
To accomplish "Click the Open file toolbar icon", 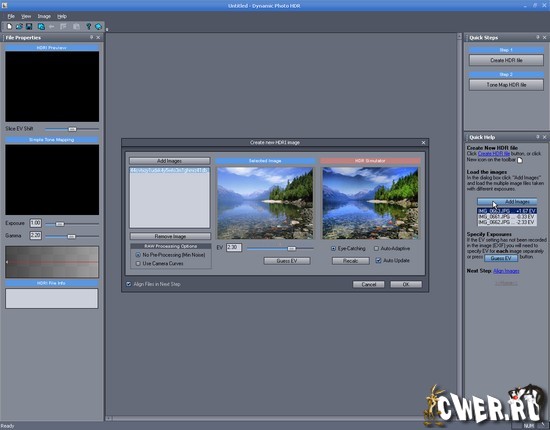I will coord(19,26).
